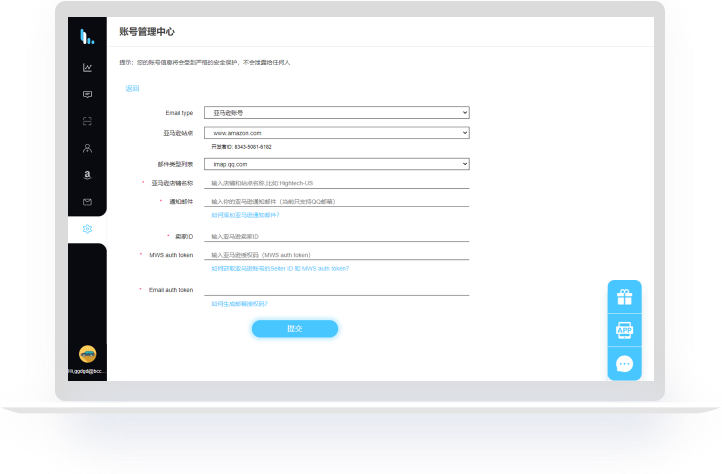Open the APP download floating icon
This screenshot has height=474, width=722.
pos(624,330)
